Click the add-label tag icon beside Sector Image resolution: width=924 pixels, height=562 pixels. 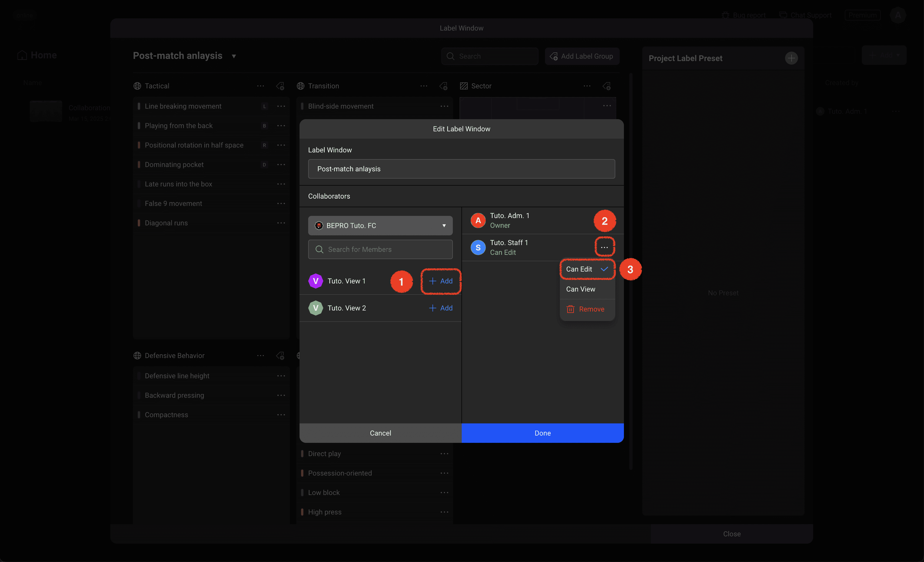coord(606,86)
